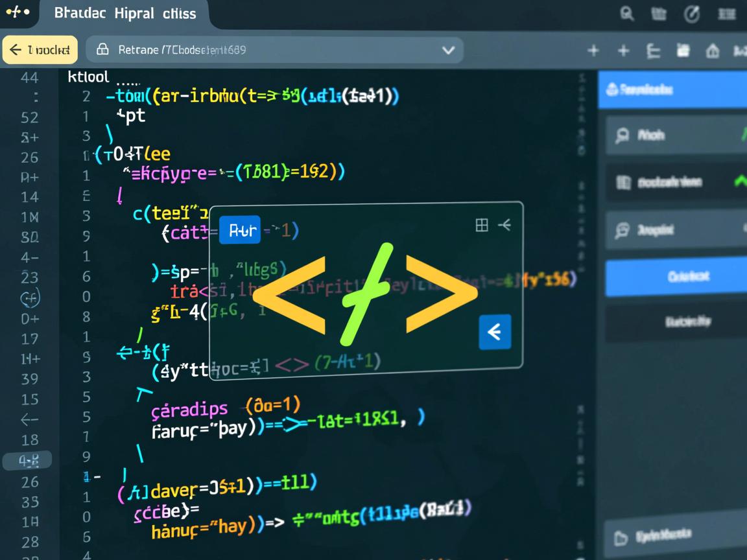Click the search magnifier icon in title bar
The width and height of the screenshot is (747, 560).
pos(627,14)
